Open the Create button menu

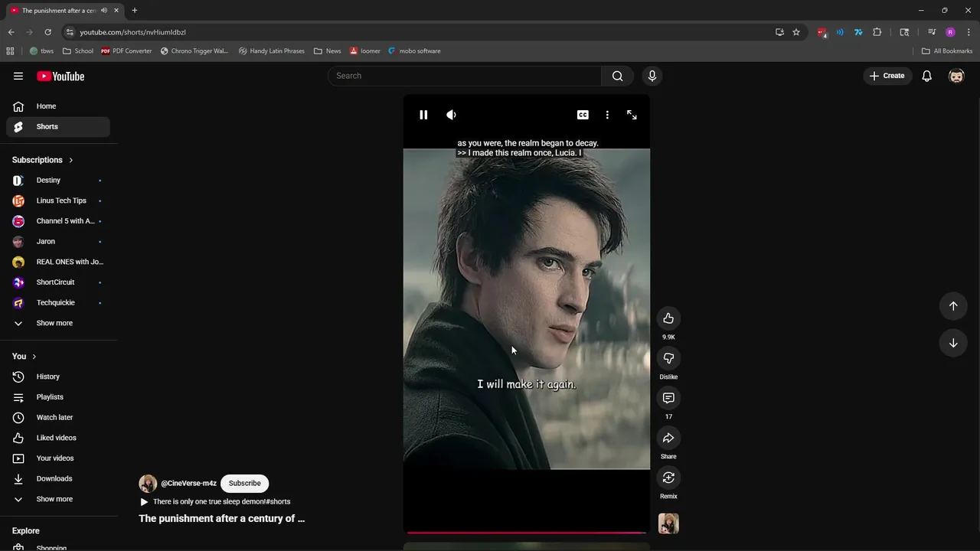[887, 76]
